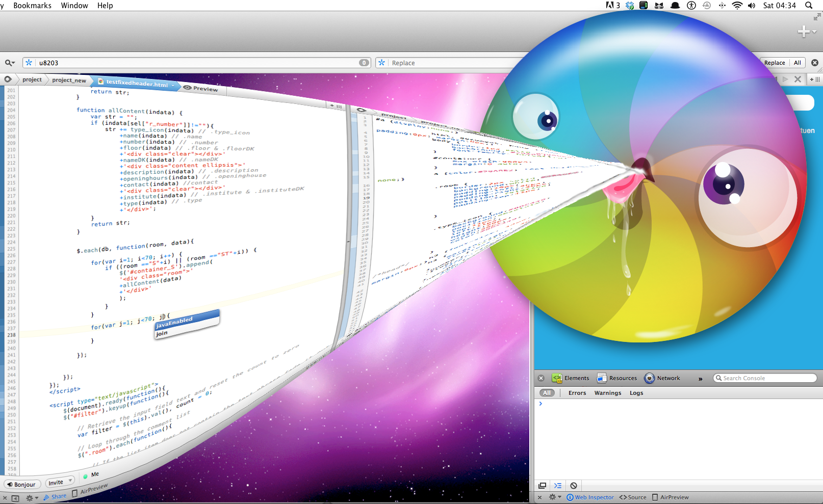Toggle the console drawer icon
Screen dimensions: 823x504
tap(558, 486)
